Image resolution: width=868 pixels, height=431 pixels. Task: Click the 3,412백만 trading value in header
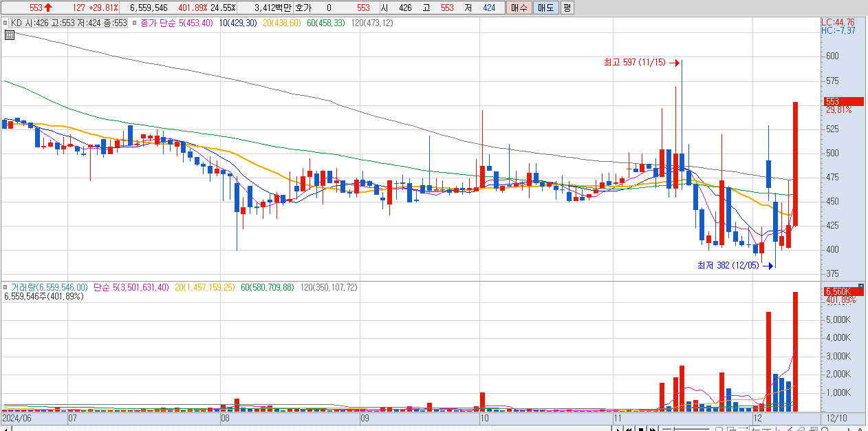point(273,8)
